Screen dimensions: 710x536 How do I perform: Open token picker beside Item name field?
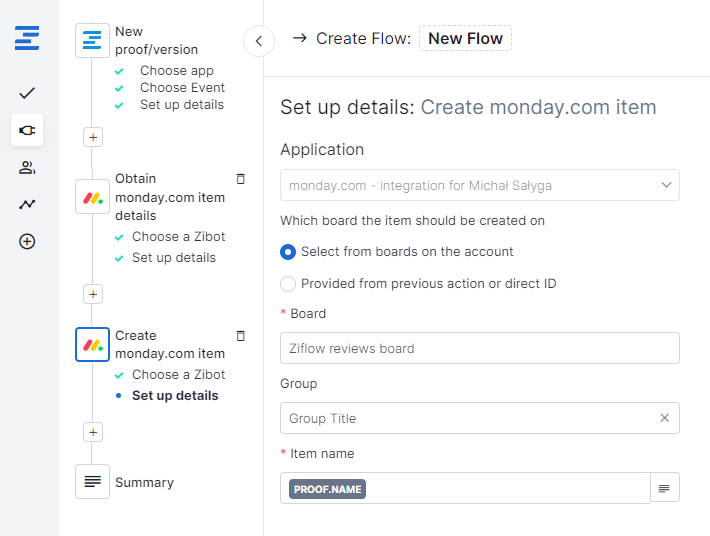click(x=665, y=488)
